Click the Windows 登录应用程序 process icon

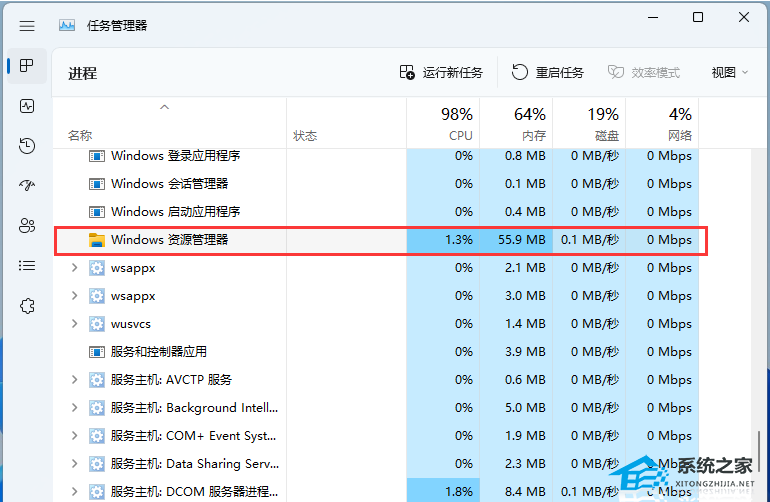click(97, 156)
